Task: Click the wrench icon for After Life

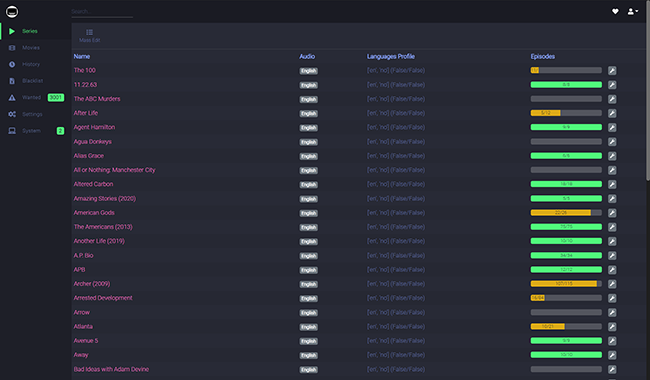Action: click(612, 113)
